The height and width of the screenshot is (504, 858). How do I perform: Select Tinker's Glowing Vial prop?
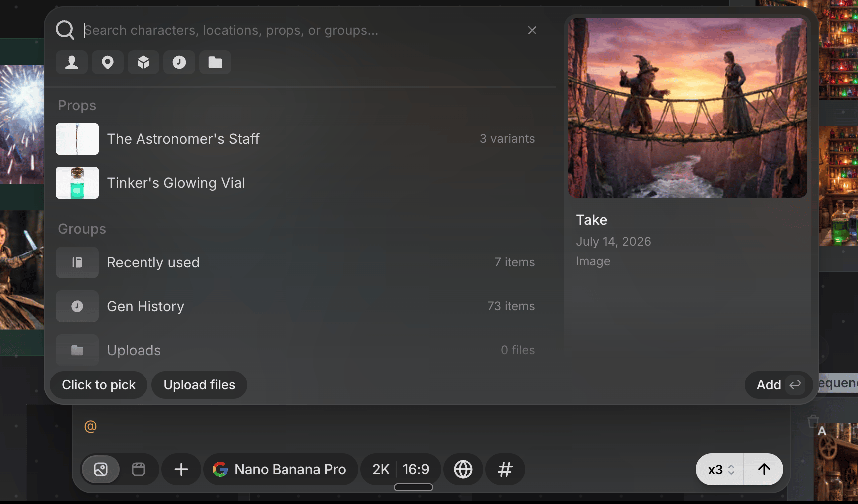295,183
